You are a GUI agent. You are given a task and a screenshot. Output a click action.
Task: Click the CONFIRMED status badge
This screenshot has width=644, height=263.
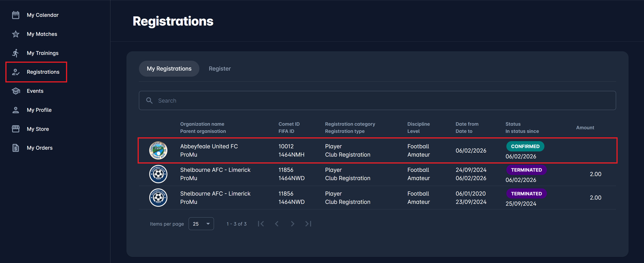(525, 146)
